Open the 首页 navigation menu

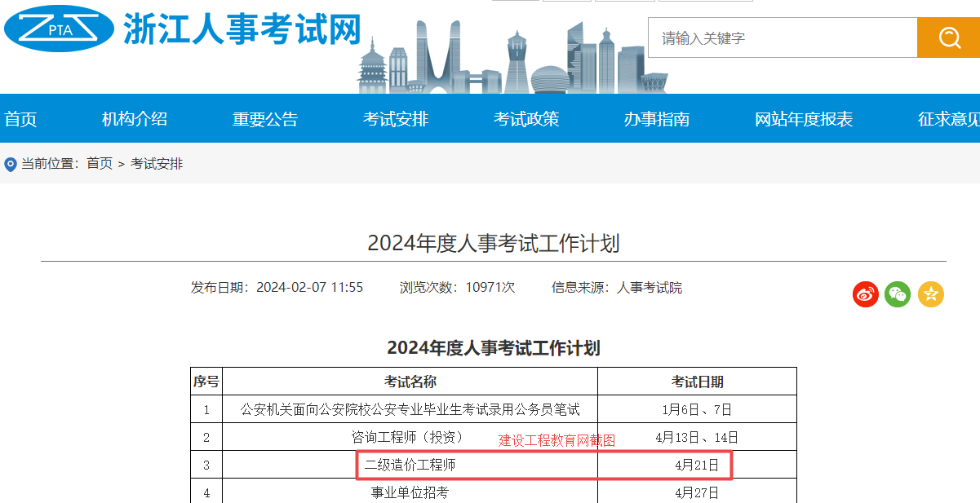tap(19, 118)
